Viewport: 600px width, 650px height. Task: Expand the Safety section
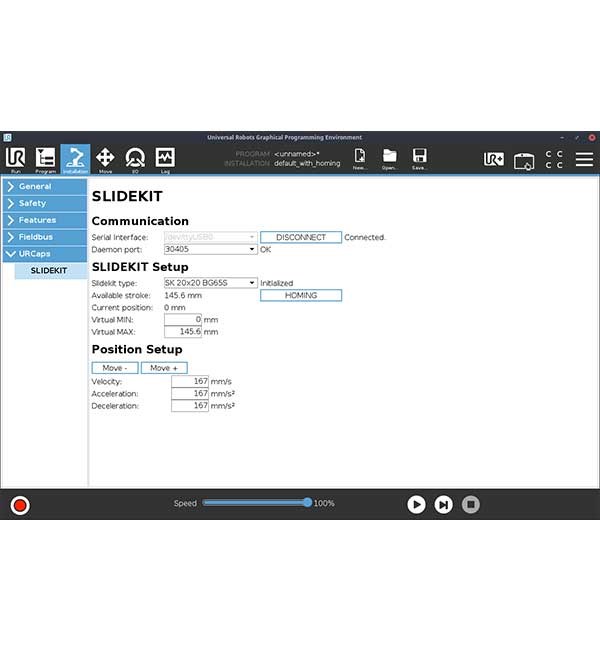point(45,204)
